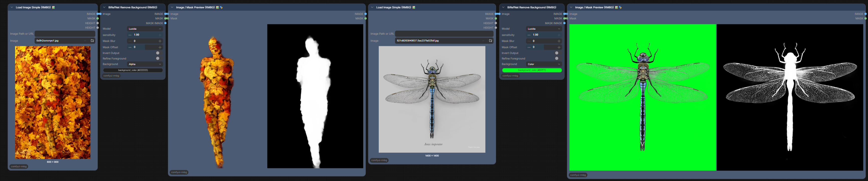Increase Mask Blur with plus icon in green-color node
This screenshot has height=181, width=868.
[559, 41]
